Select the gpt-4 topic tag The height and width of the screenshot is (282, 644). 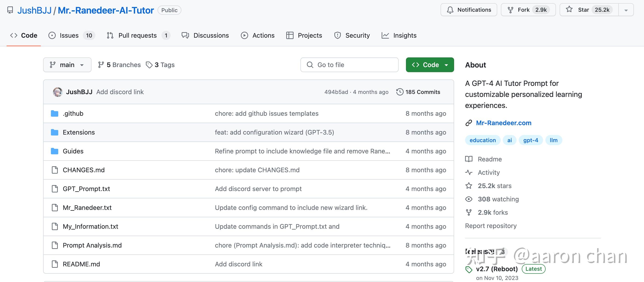coord(530,140)
